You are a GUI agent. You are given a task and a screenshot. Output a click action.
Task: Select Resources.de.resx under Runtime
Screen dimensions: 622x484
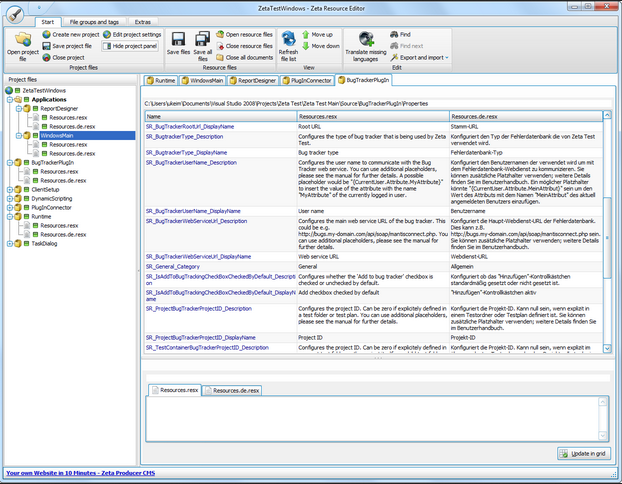tap(63, 234)
